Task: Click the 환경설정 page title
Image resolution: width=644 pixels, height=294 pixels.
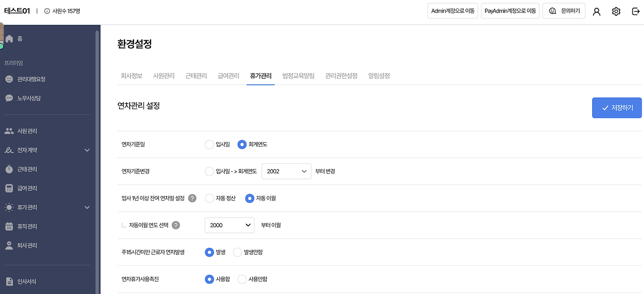Action: tap(134, 44)
